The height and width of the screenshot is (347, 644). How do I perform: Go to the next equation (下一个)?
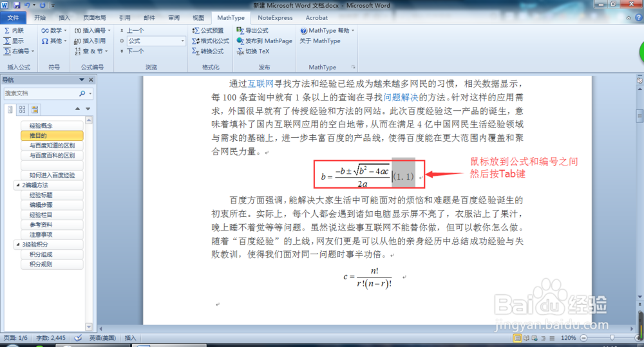pos(132,51)
